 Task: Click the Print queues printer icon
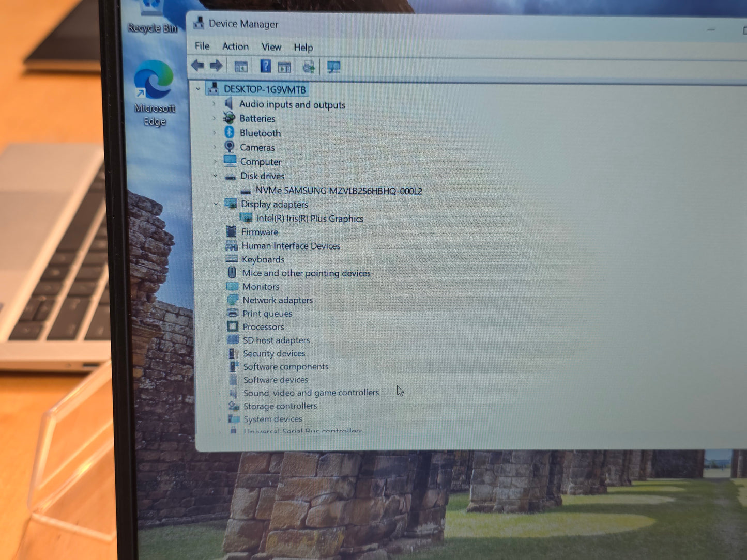tap(233, 313)
